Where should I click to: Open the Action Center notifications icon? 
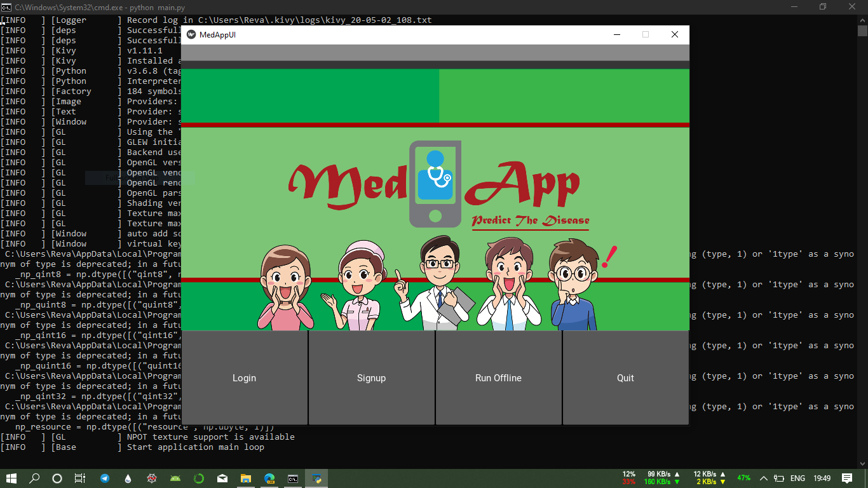(846, 478)
